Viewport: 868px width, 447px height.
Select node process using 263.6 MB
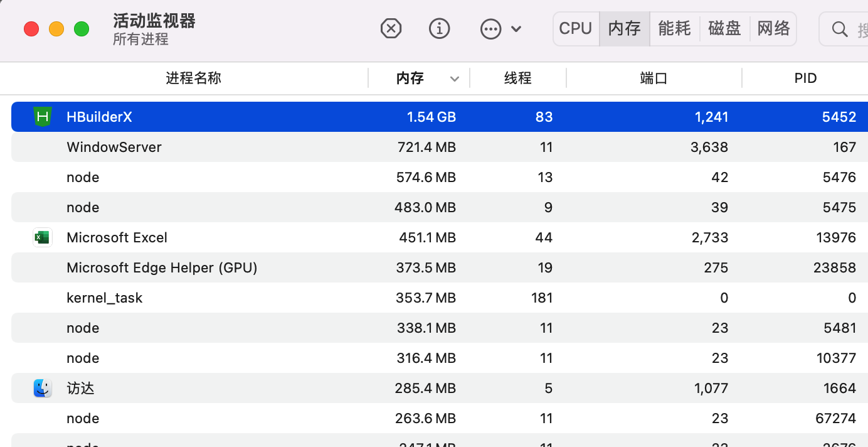click(440, 418)
